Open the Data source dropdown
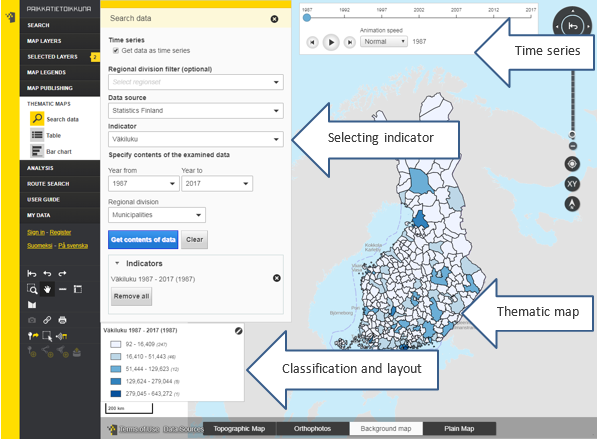Viewport: 598px width, 440px height. tap(196, 111)
